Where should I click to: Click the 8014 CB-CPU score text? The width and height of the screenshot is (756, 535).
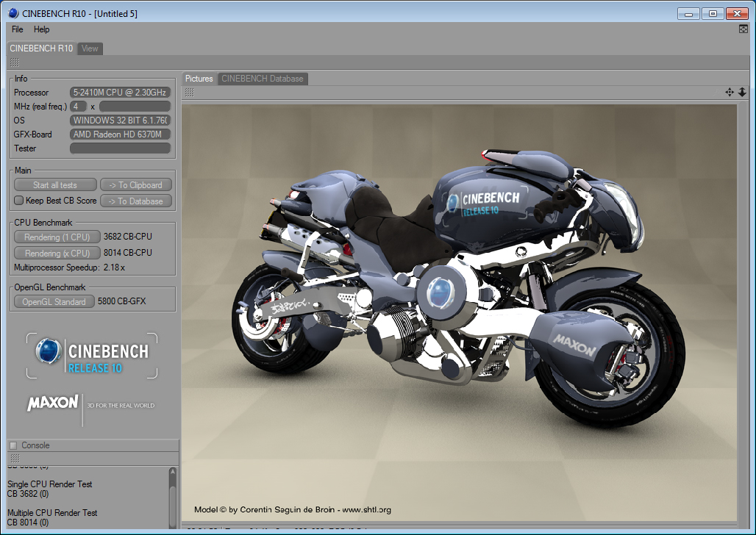pos(128,253)
